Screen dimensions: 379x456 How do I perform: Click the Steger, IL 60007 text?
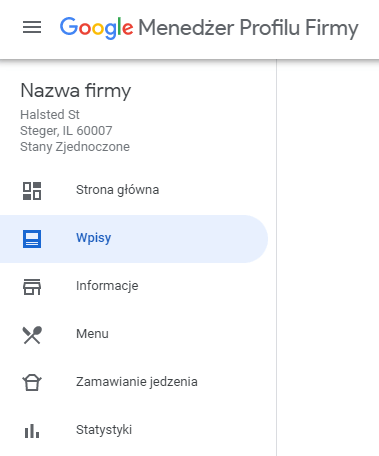66,131
